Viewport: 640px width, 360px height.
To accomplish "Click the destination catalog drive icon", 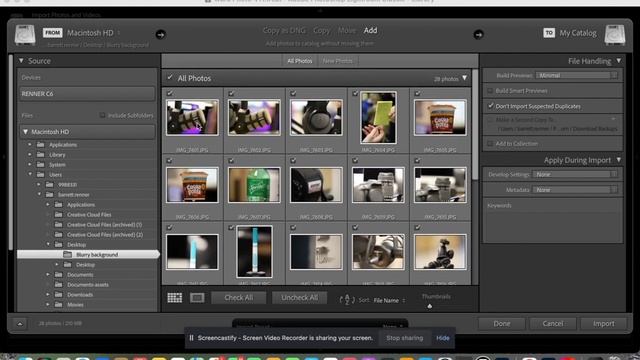I will [615, 34].
